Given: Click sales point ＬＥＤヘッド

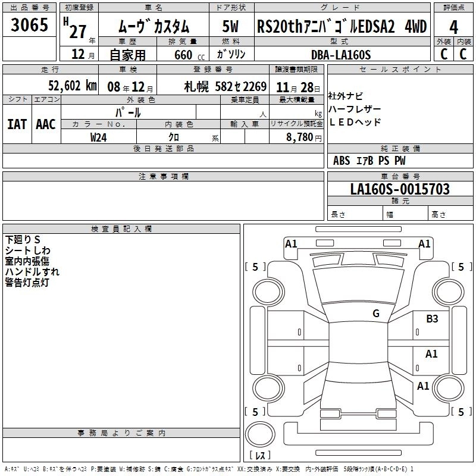Looking at the screenshot, I should [x=355, y=122].
